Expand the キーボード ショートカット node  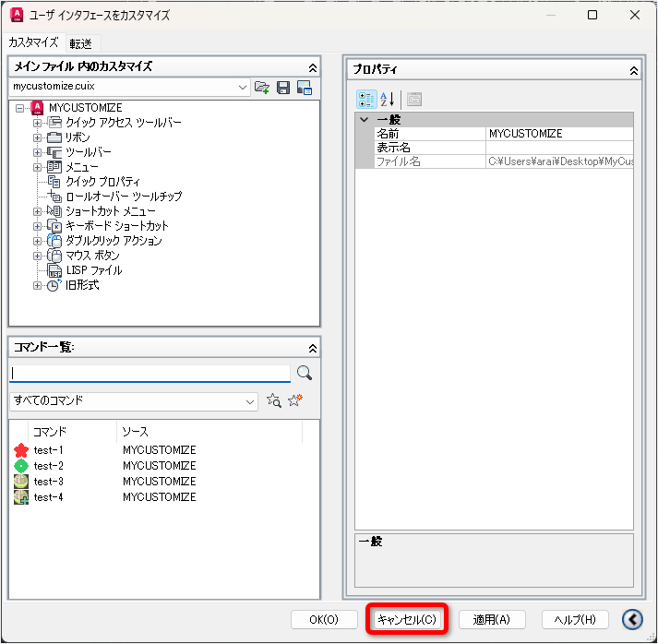point(37,226)
